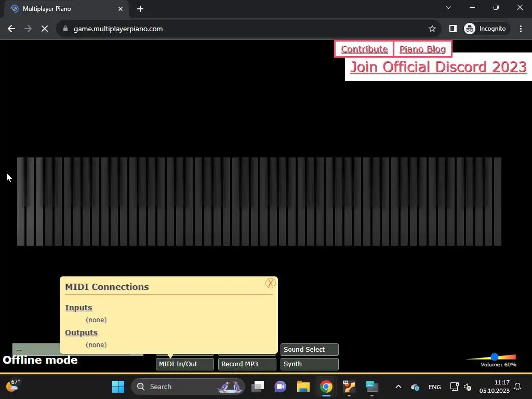
Task: Open the Contribute link
Action: [364, 49]
